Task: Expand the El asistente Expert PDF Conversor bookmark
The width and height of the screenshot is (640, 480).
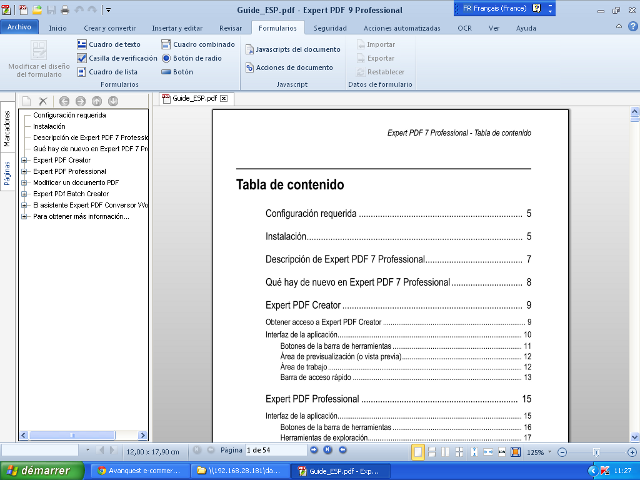Action: click(24, 205)
